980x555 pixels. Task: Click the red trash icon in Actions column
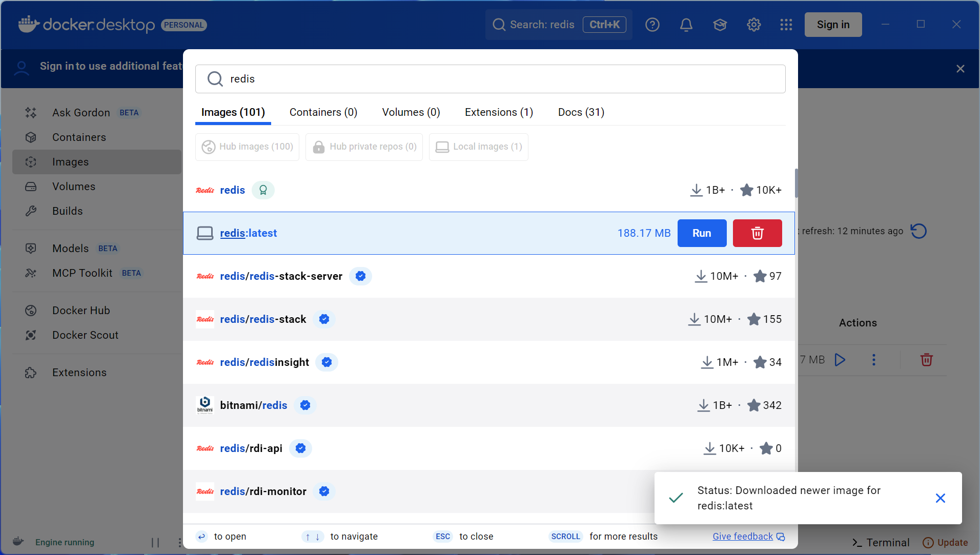coord(927,360)
